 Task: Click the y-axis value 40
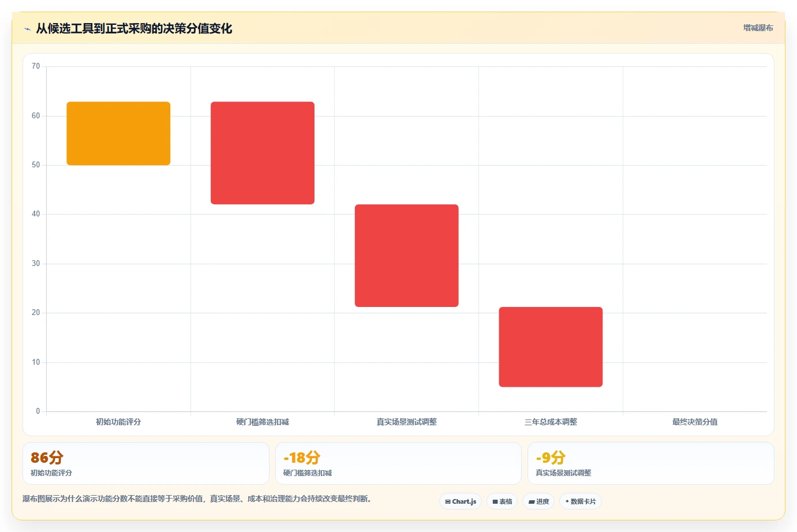point(36,214)
